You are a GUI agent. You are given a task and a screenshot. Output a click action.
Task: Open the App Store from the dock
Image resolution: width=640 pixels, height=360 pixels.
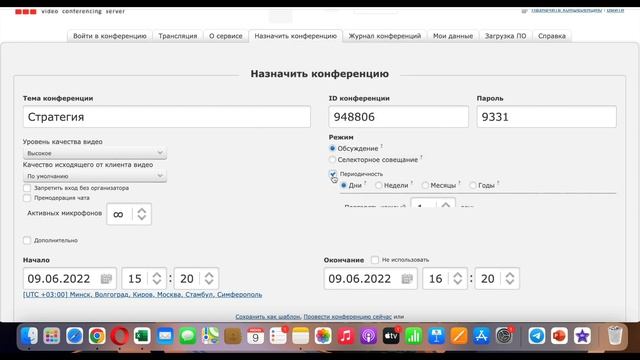(482, 336)
